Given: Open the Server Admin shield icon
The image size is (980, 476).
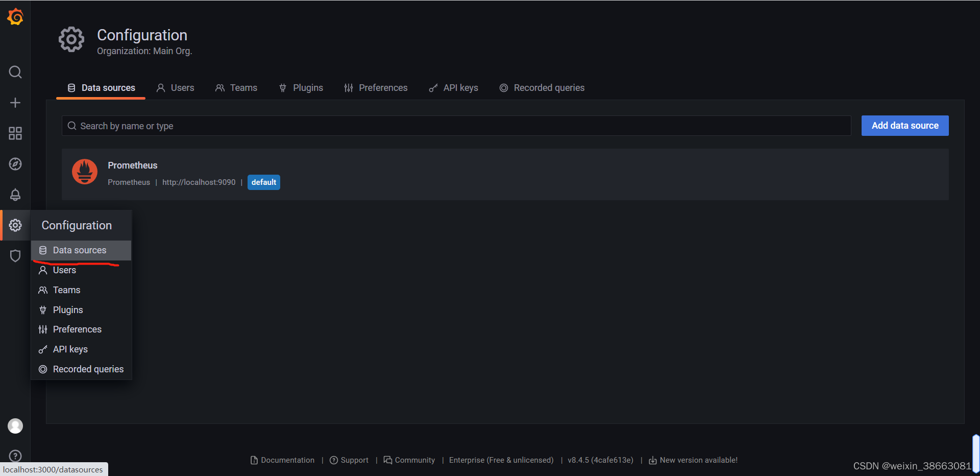Looking at the screenshot, I should click(x=15, y=256).
